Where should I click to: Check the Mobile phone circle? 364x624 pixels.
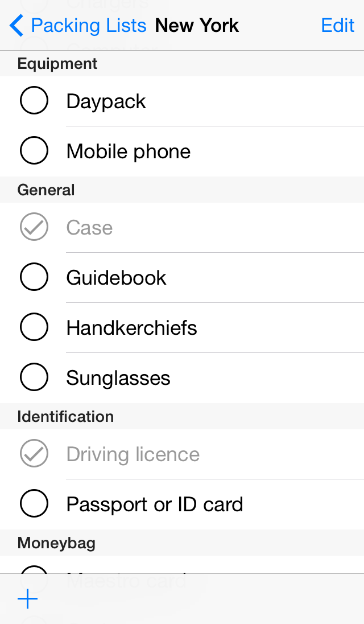tap(34, 151)
